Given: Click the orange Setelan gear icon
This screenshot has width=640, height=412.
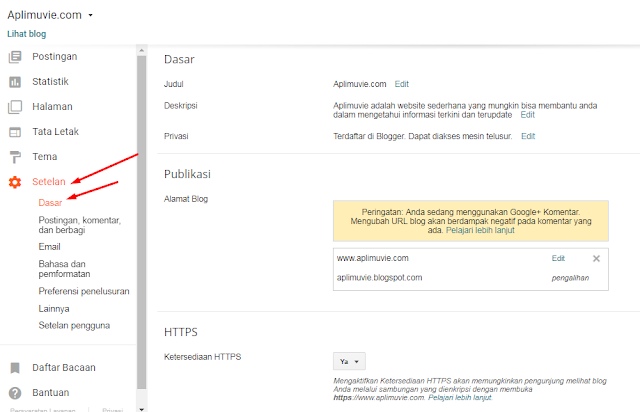Looking at the screenshot, I should [x=15, y=182].
